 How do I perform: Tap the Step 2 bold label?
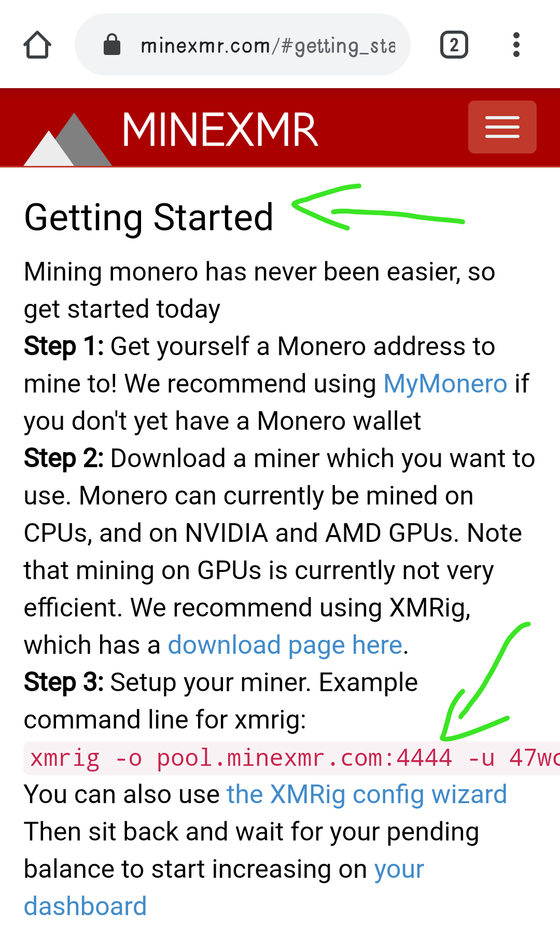point(64,458)
